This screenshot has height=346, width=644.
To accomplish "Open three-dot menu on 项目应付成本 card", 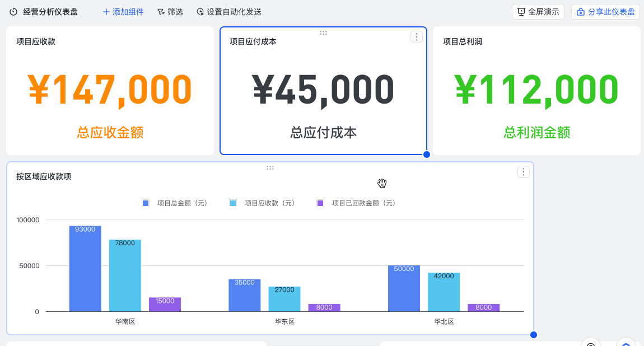I will pyautogui.click(x=417, y=37).
